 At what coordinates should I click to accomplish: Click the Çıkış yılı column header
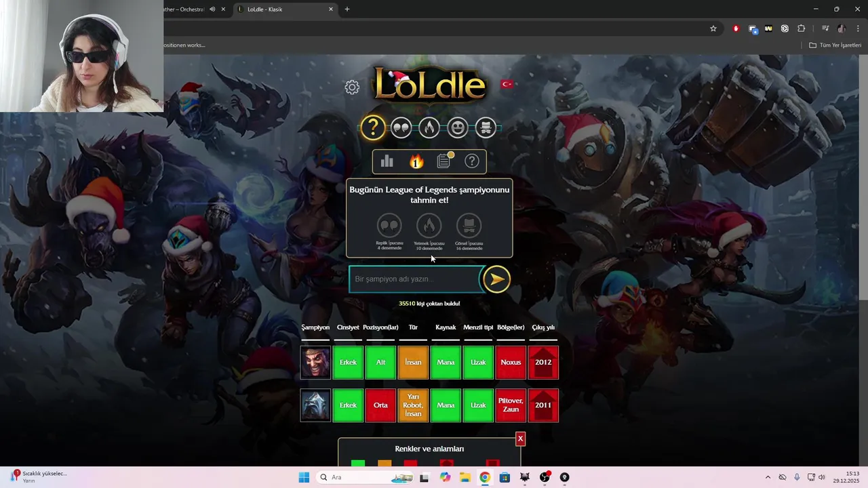(x=543, y=327)
